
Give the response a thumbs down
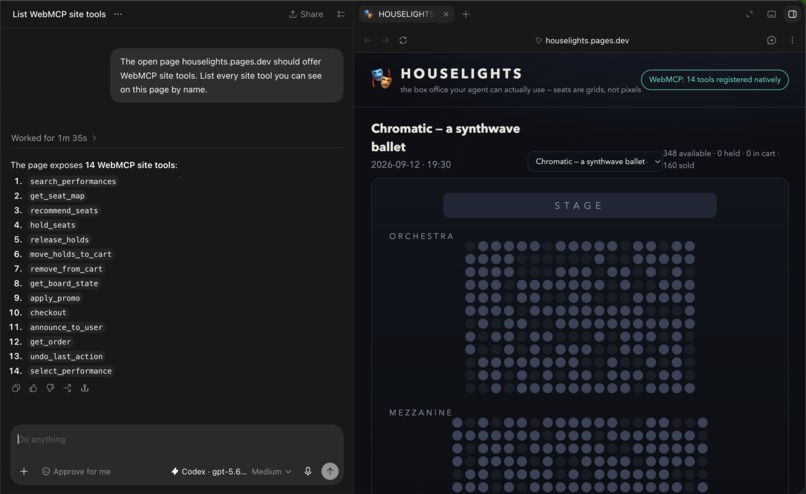coord(50,388)
